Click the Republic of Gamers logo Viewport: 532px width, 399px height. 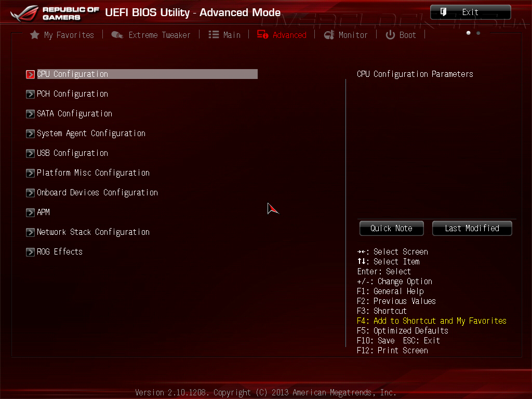(x=55, y=14)
